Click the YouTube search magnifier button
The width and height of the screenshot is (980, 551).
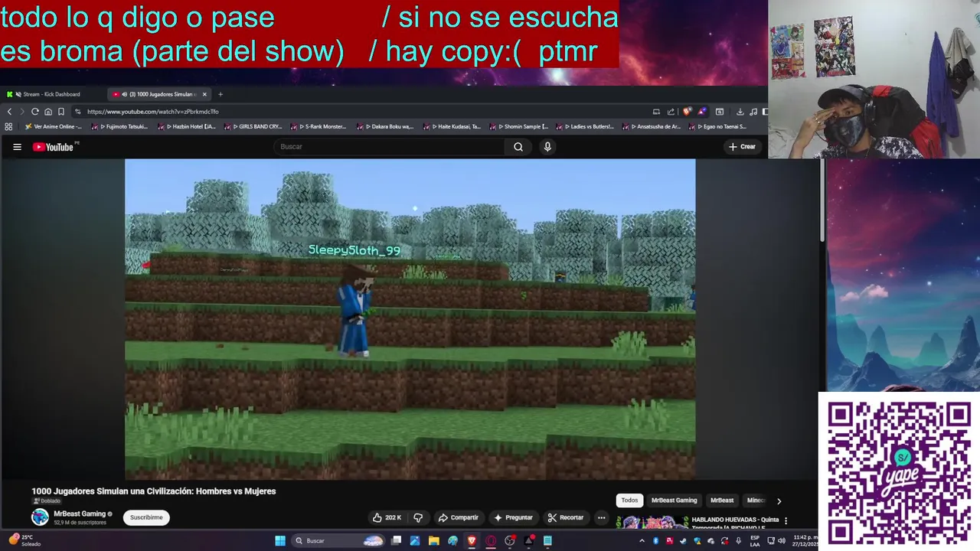pos(518,147)
